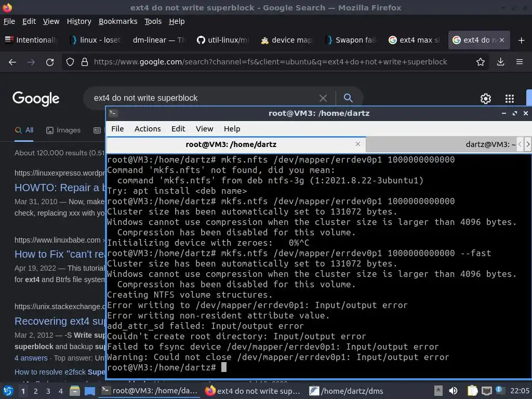Open terminal Help menu
The height and width of the screenshot is (399, 532).
coord(232,129)
